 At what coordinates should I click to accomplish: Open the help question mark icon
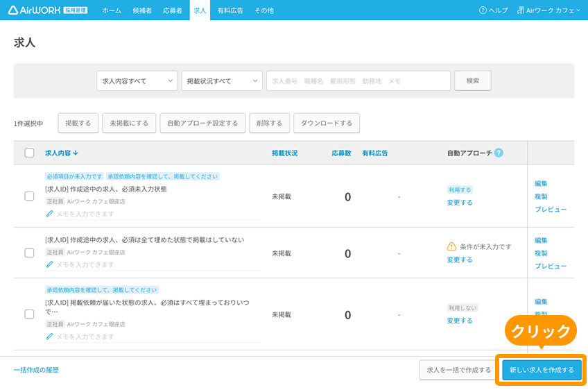pos(483,10)
